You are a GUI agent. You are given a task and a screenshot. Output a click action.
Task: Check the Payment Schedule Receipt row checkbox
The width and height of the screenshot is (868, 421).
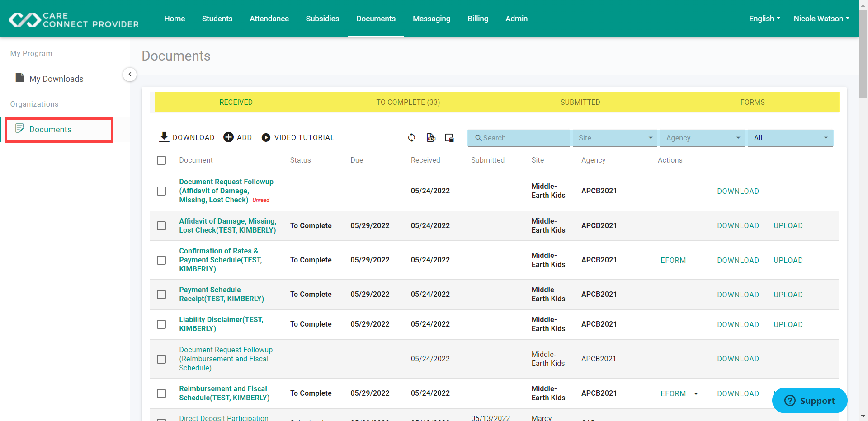coord(161,295)
